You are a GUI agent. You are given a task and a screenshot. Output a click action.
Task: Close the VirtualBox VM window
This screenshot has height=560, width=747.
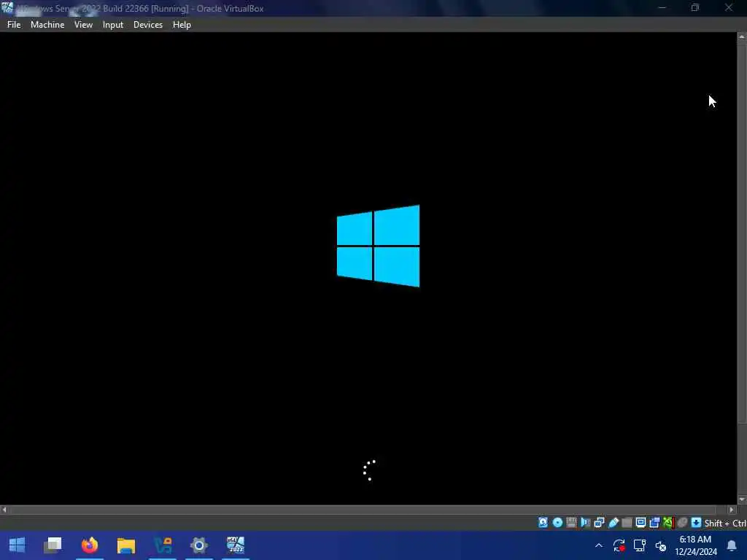click(x=729, y=8)
